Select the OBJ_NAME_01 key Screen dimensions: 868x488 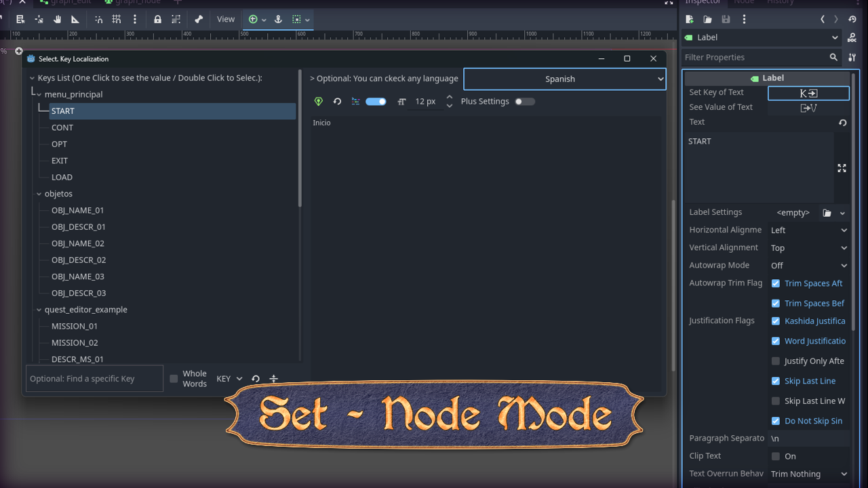pos(77,210)
